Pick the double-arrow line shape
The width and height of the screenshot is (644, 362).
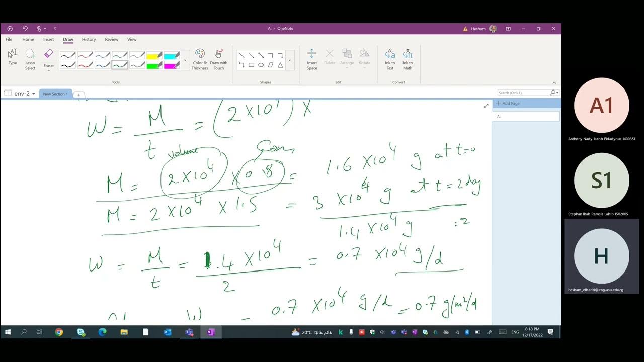coord(261,55)
